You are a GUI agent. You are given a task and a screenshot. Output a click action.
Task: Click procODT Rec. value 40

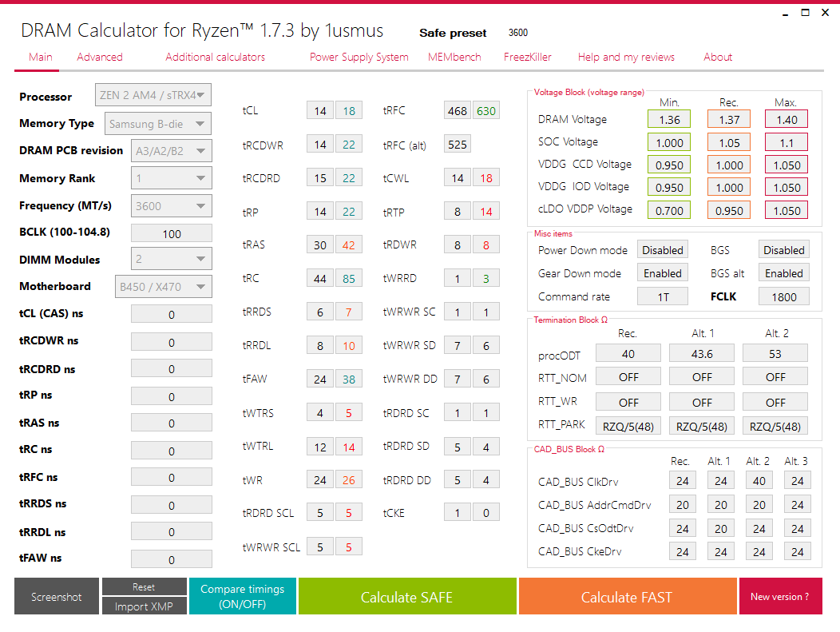click(628, 354)
